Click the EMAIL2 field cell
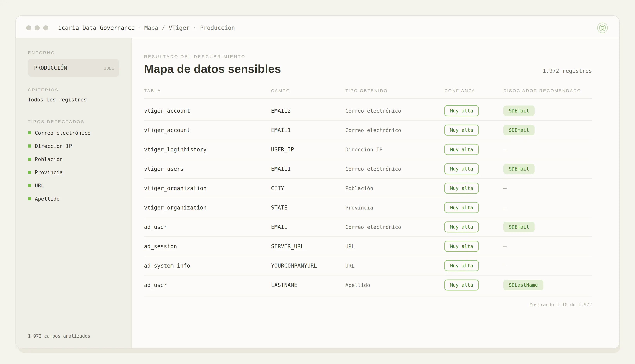635x364 pixels. (281, 111)
